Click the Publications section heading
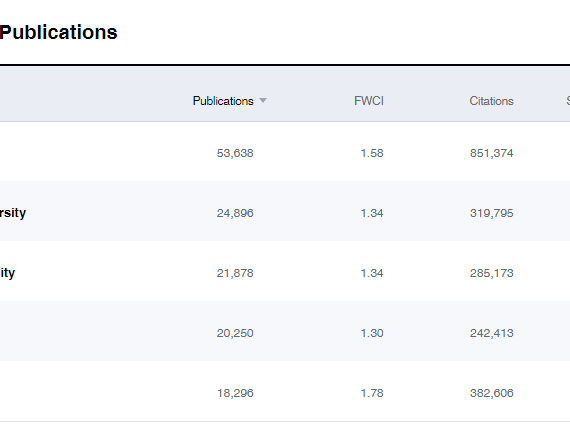 tap(59, 32)
